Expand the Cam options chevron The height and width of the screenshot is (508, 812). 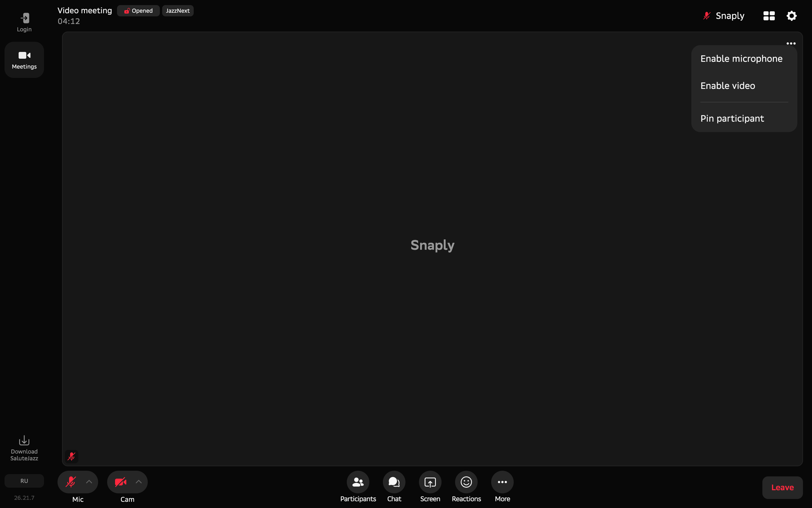(139, 482)
